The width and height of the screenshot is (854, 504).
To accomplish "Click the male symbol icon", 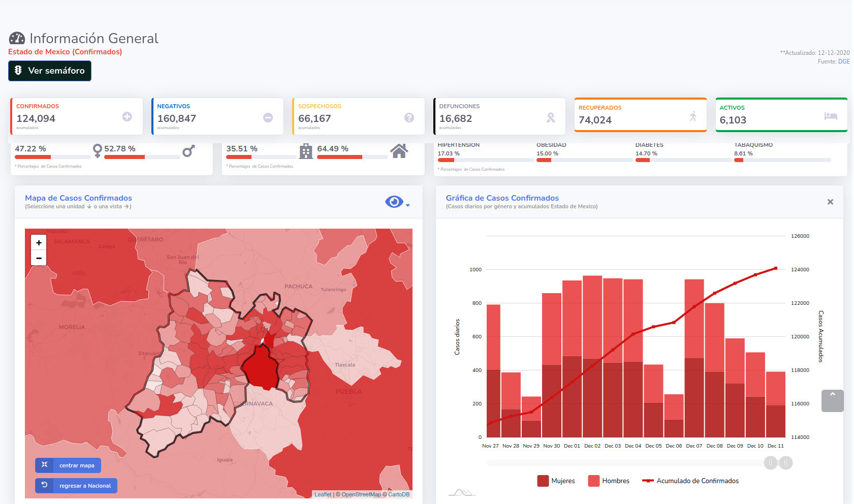I will pos(188,150).
